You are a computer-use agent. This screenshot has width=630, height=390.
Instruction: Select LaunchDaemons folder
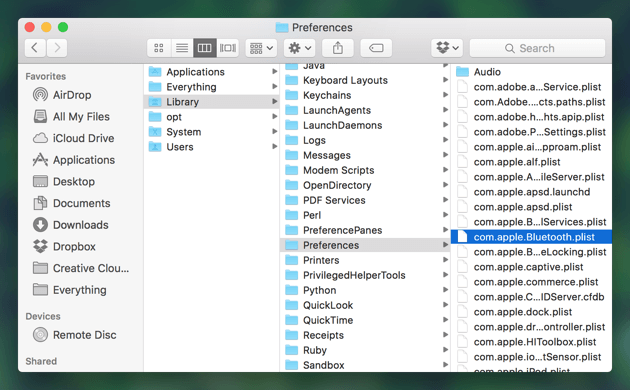pos(365,125)
